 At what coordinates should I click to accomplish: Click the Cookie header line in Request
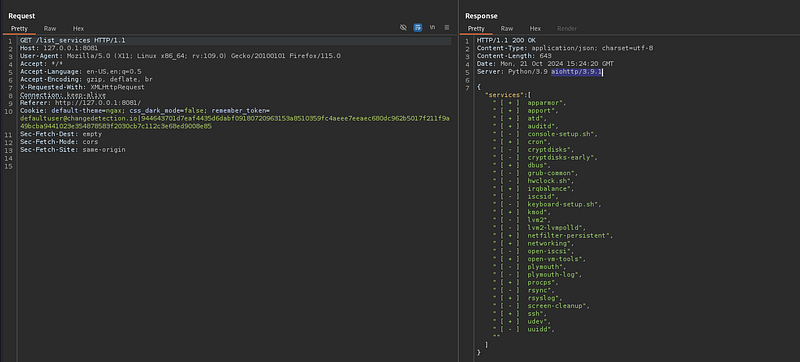(145, 111)
